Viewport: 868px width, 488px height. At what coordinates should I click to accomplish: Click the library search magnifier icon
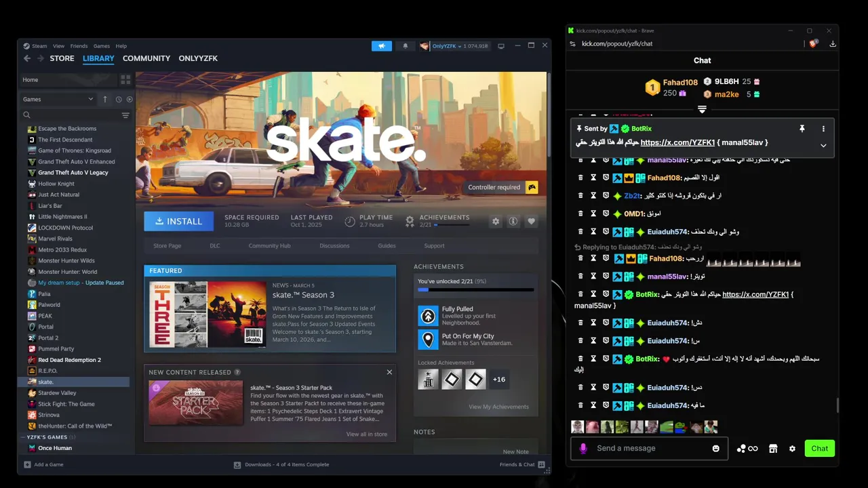(27, 115)
